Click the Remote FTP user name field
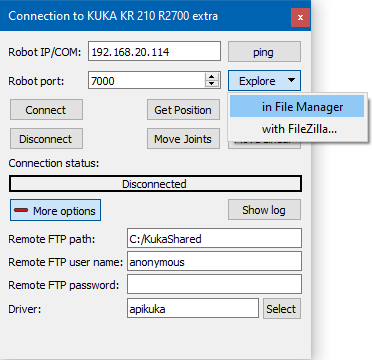Screen dimensions: 372x360 click(x=214, y=261)
